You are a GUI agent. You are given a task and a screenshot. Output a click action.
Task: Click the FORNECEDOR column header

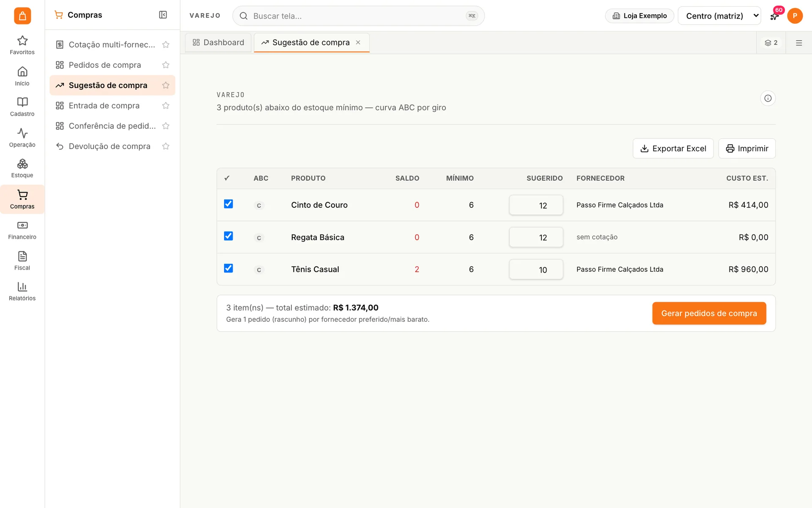point(600,178)
